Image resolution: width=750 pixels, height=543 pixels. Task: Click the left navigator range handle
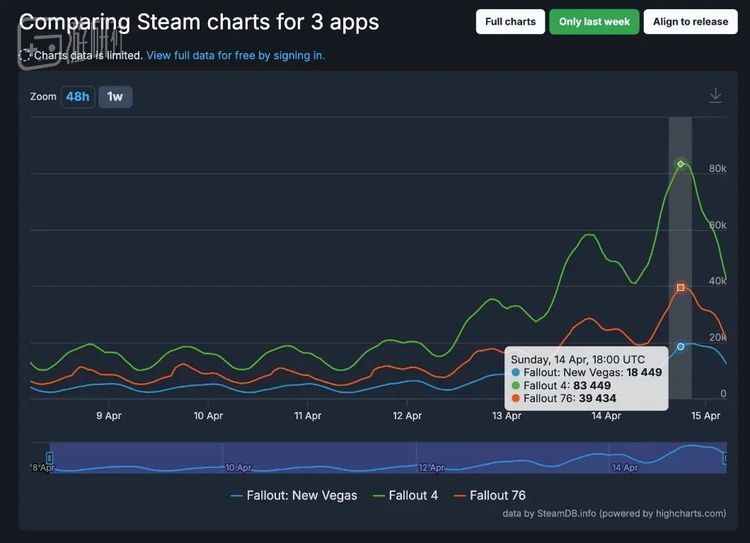[x=49, y=458]
